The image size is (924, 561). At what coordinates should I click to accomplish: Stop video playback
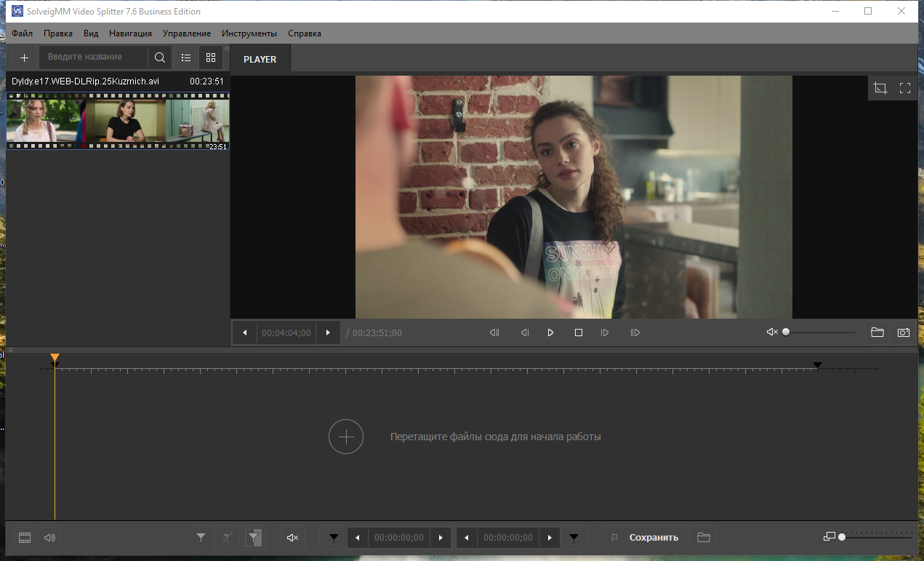click(x=579, y=333)
